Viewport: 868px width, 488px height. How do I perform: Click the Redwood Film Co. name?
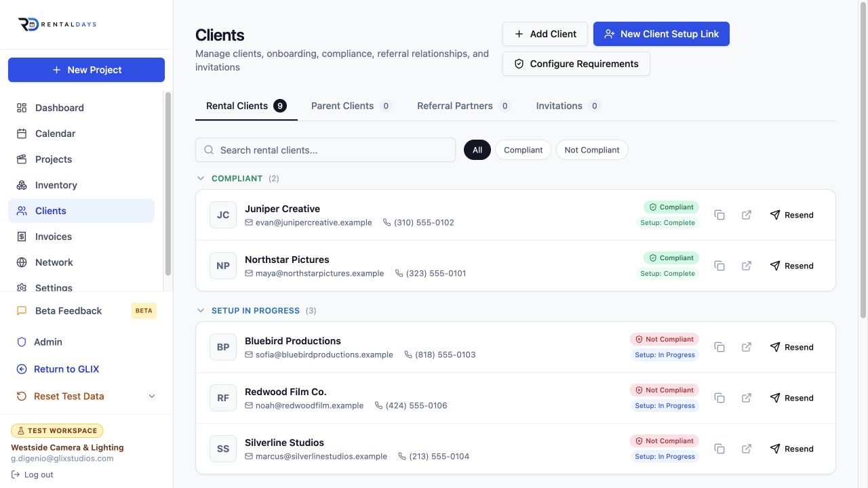click(x=285, y=392)
